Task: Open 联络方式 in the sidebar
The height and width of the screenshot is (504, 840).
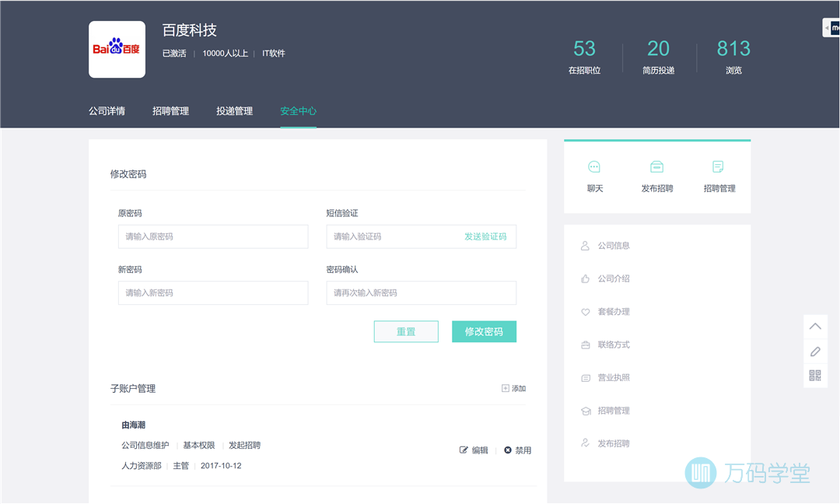Action: (x=614, y=345)
